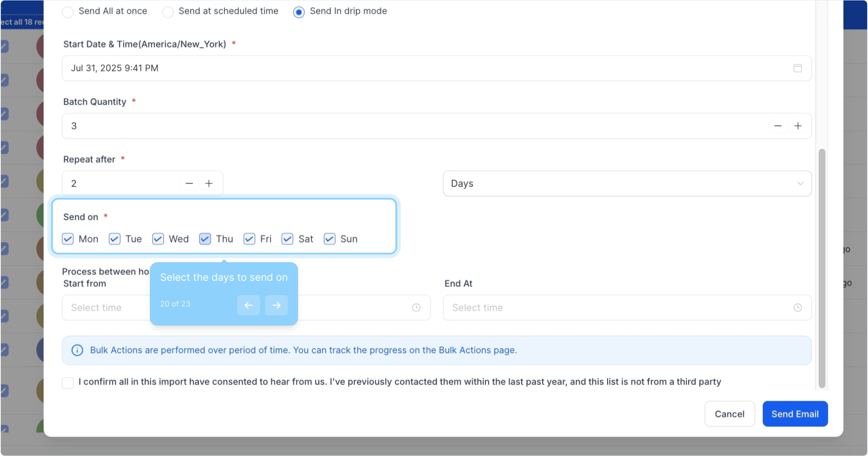Click the Send Email button
Screen dimensions: 868x456
[x=795, y=414]
